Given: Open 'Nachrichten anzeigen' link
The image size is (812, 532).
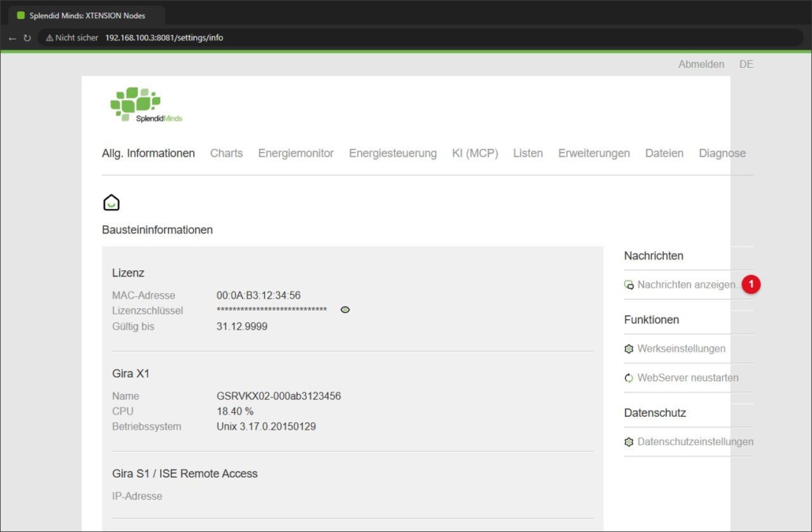Looking at the screenshot, I should point(687,285).
